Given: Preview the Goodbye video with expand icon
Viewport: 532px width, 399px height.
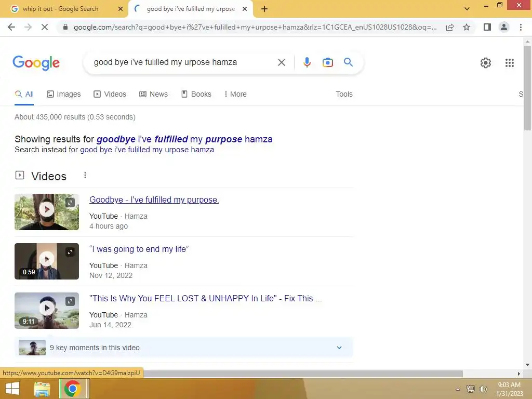Looking at the screenshot, I should click(x=70, y=203).
